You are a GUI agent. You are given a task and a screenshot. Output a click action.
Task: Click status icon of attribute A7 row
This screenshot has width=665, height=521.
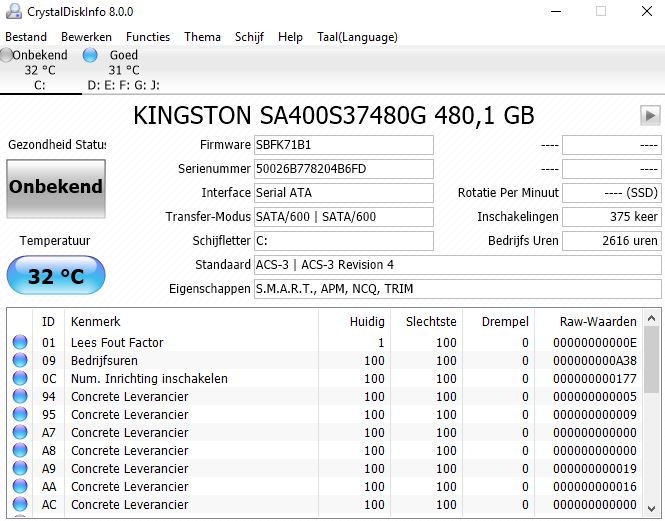pos(20,433)
